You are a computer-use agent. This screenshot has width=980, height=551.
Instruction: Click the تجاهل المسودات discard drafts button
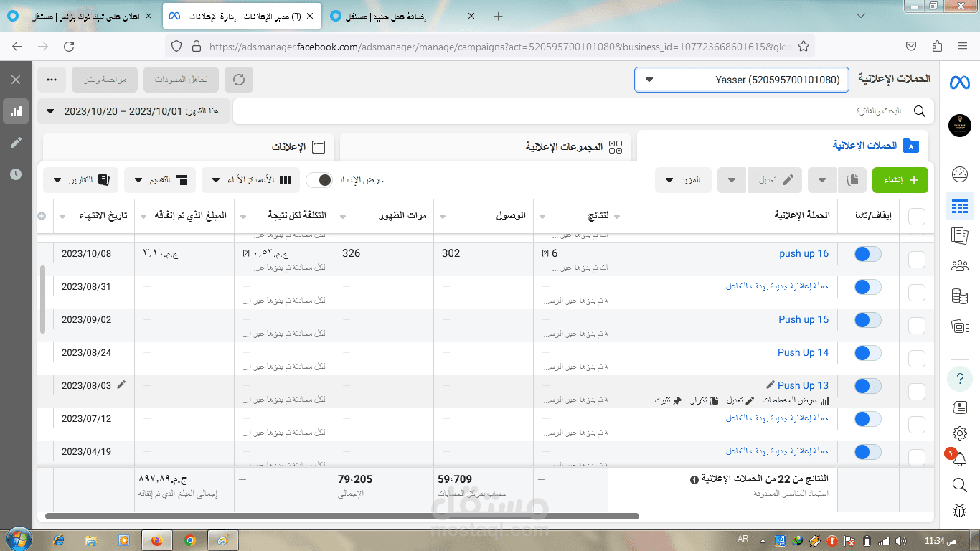tap(182, 80)
